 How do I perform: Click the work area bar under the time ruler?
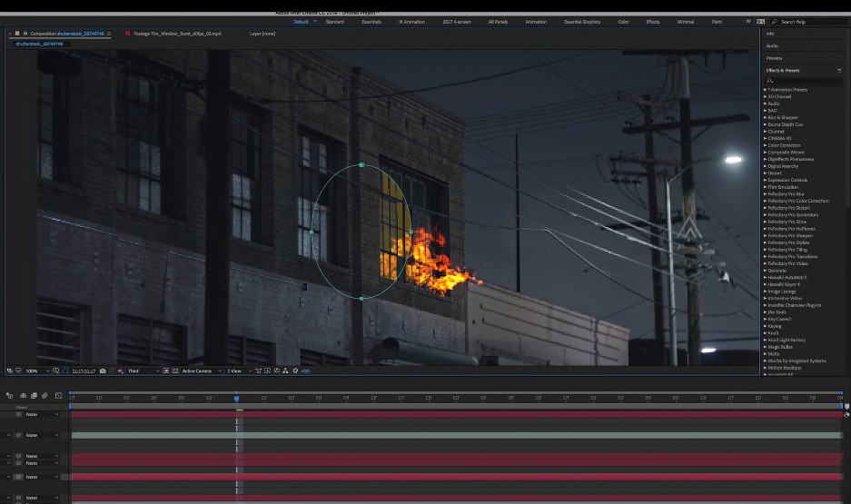click(456, 406)
